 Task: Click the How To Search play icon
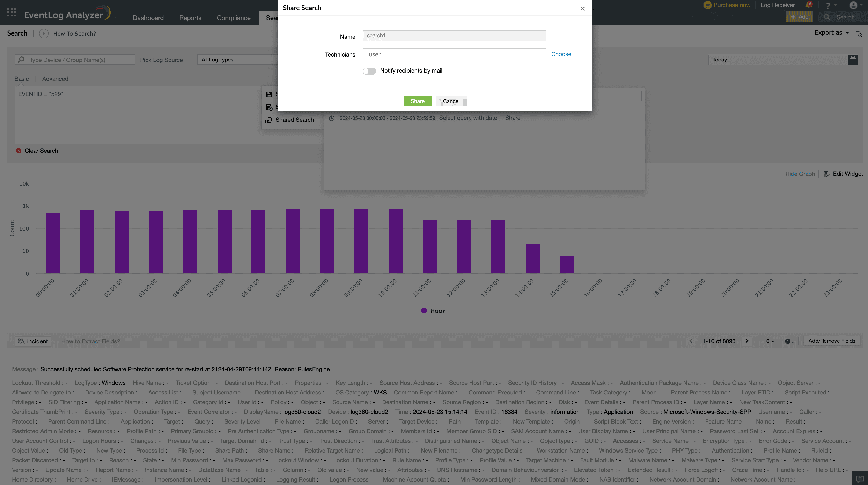[44, 33]
